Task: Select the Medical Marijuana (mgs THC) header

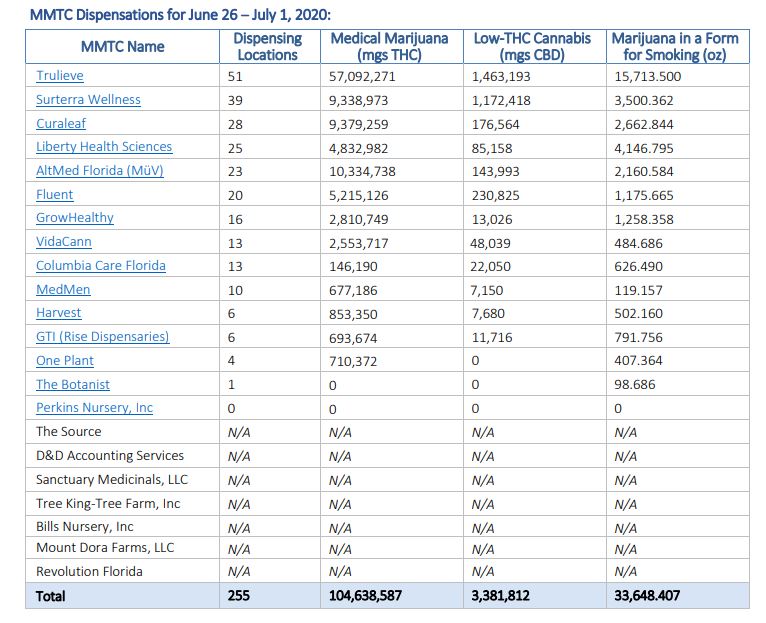Action: pyautogui.click(x=391, y=47)
